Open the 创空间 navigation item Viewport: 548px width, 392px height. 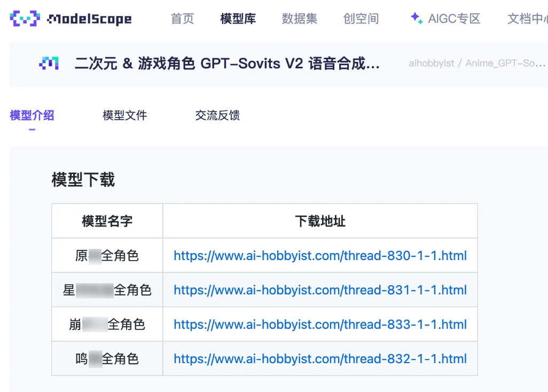[361, 19]
